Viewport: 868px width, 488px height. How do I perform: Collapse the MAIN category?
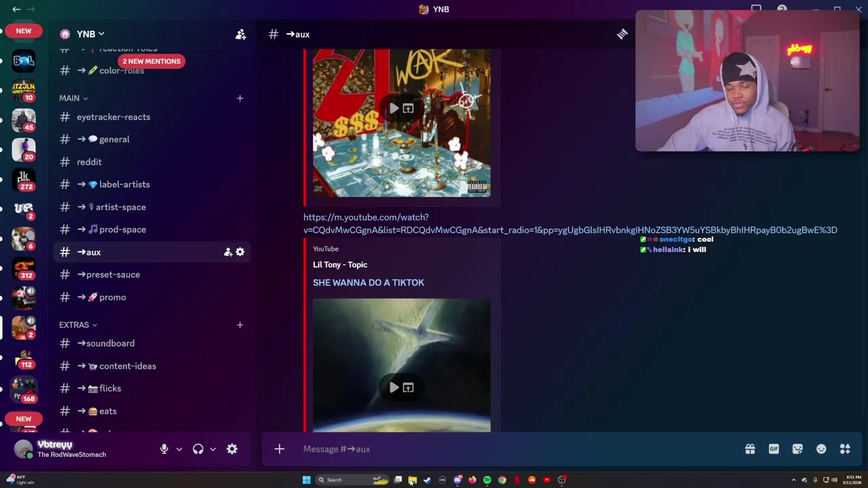click(73, 98)
